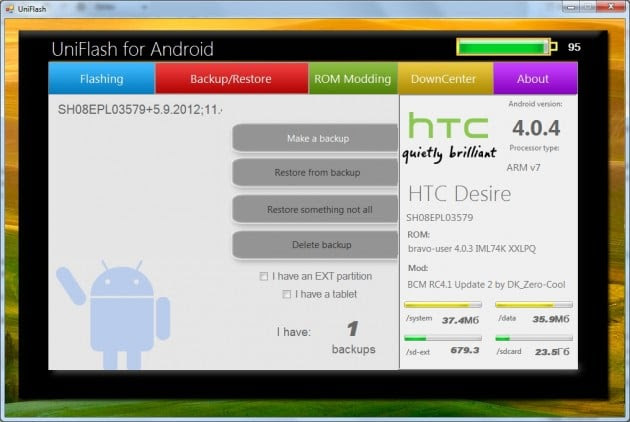Open the About tab
The height and width of the screenshot is (422, 630).
(535, 78)
